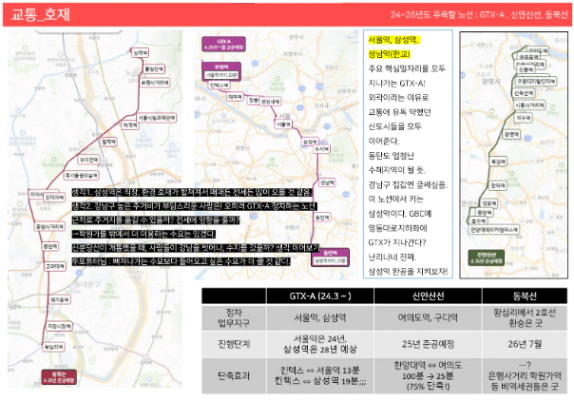The width and height of the screenshot is (574, 401).
Task: Click the 삼성역 완공을 지켜보자! text line
Action: (x=408, y=271)
